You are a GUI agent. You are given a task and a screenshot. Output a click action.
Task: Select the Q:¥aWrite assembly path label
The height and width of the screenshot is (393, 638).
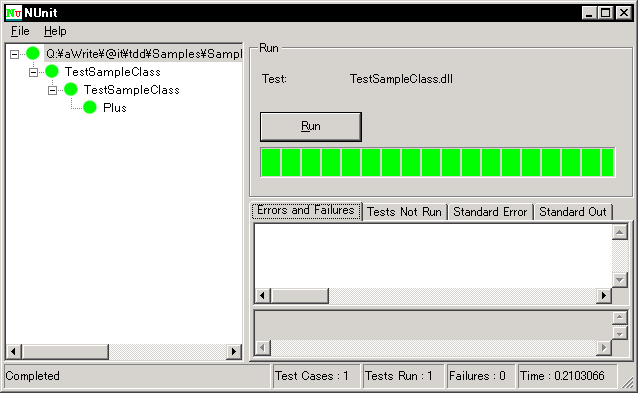pos(143,54)
